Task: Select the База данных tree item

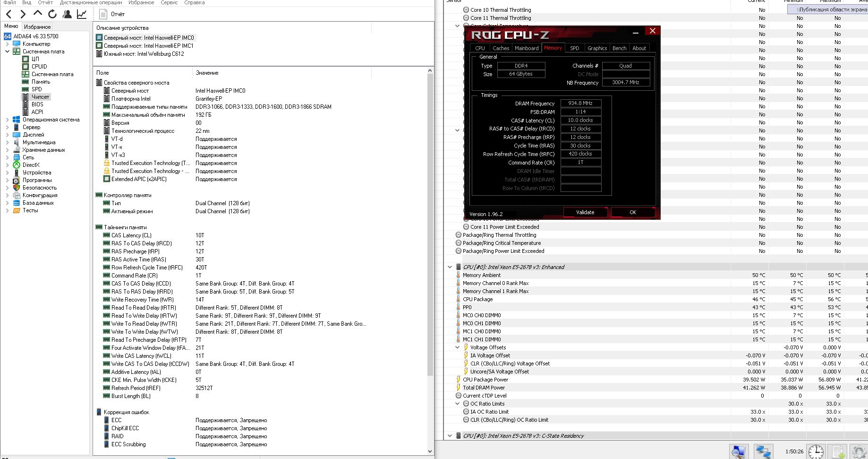Action: (x=38, y=203)
